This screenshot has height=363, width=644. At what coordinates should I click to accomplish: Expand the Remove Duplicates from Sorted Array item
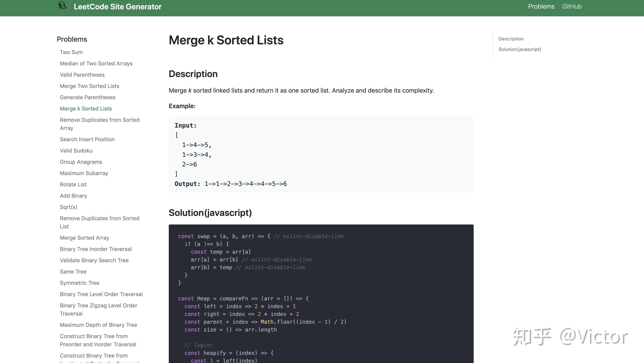pyautogui.click(x=100, y=124)
